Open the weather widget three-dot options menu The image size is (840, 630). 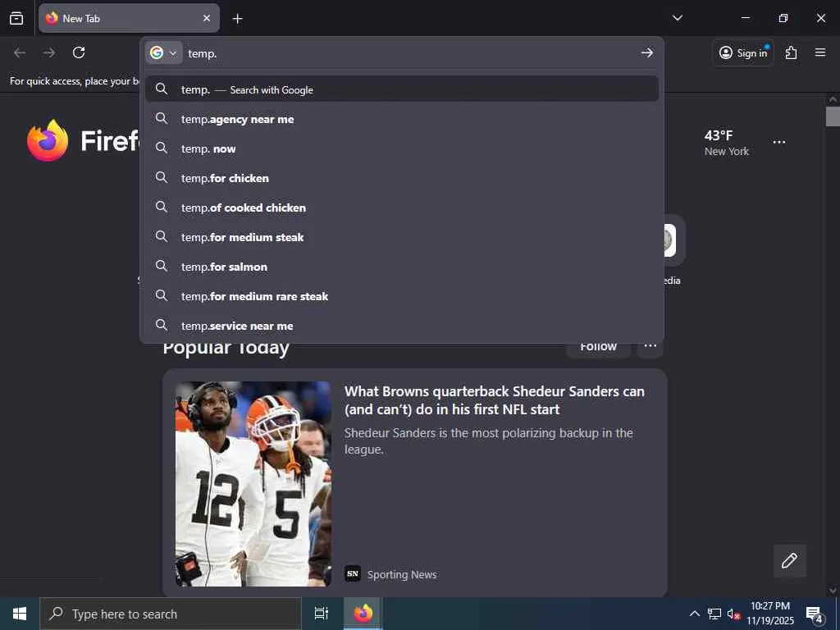coord(779,142)
